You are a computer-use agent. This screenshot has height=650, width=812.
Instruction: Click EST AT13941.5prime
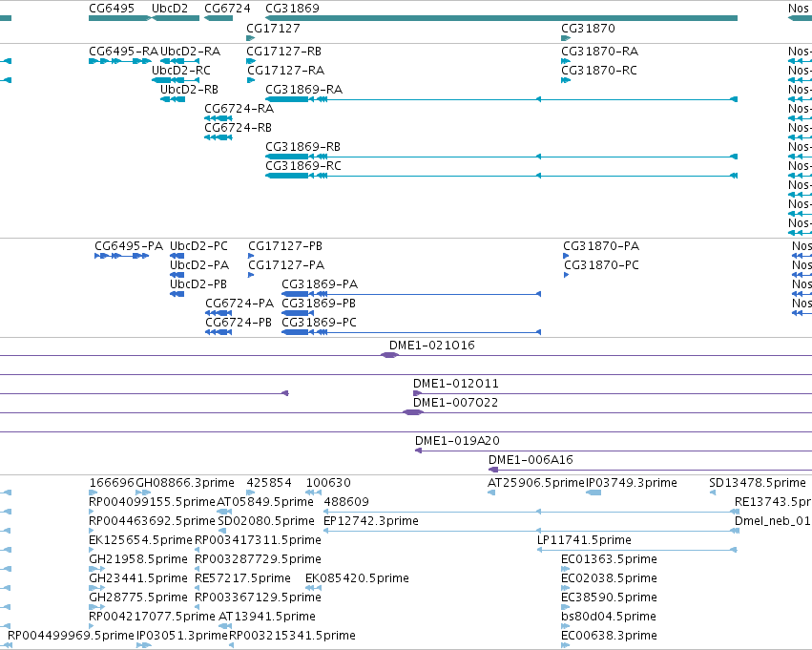(x=267, y=618)
